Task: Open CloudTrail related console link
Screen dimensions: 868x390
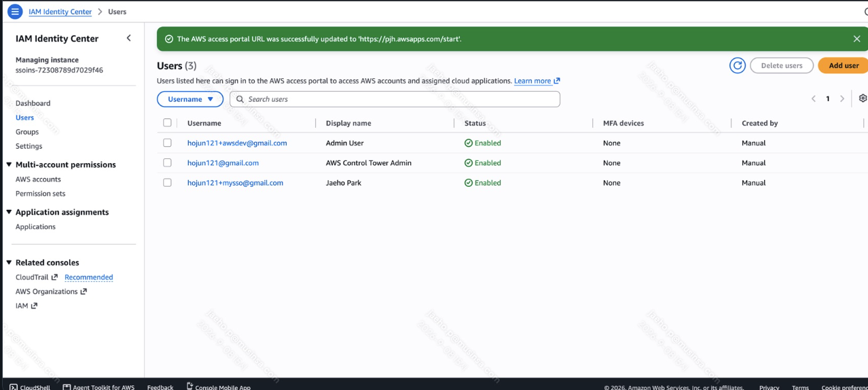Action: (x=37, y=277)
